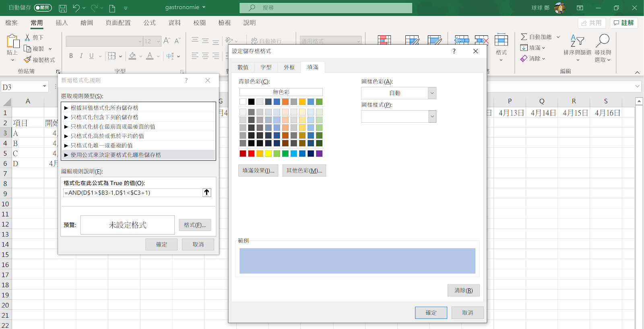Click the AutoSum sigma icon
This screenshot has height=329, width=644.
524,37
